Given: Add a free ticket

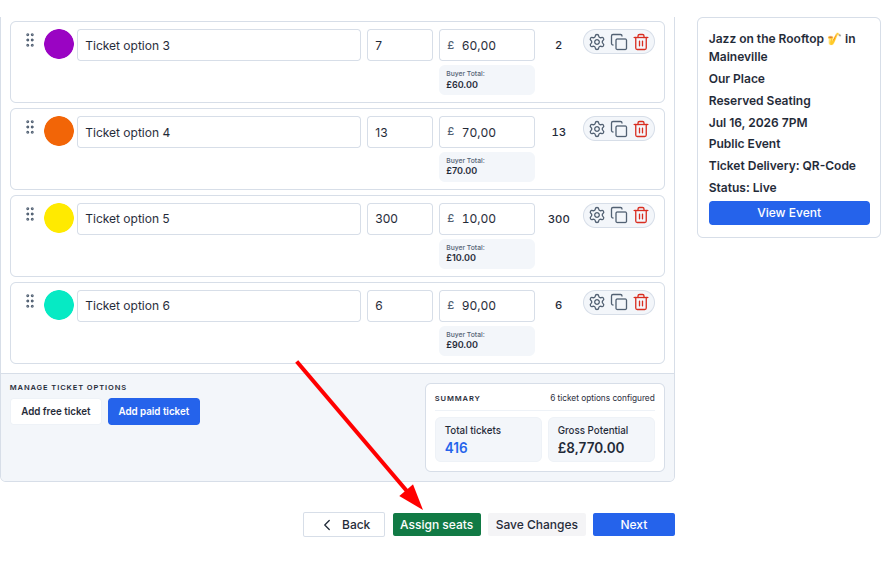Looking at the screenshot, I should 56,411.
